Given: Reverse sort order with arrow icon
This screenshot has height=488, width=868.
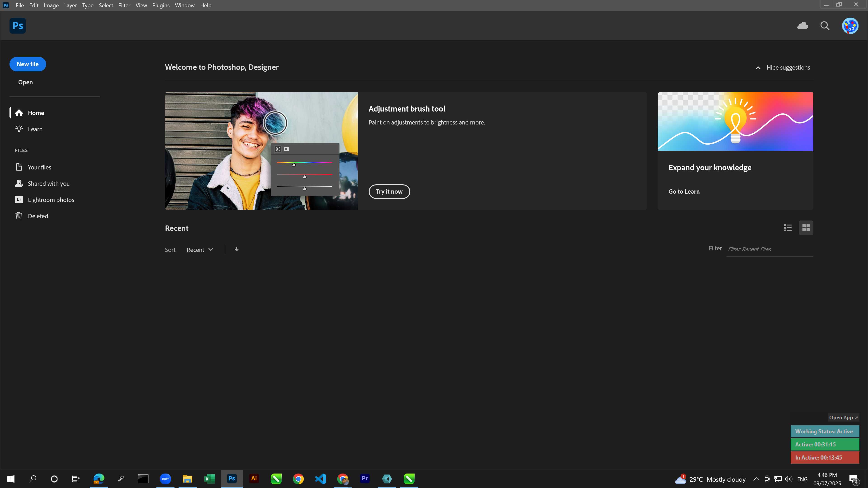Looking at the screenshot, I should coord(236,249).
